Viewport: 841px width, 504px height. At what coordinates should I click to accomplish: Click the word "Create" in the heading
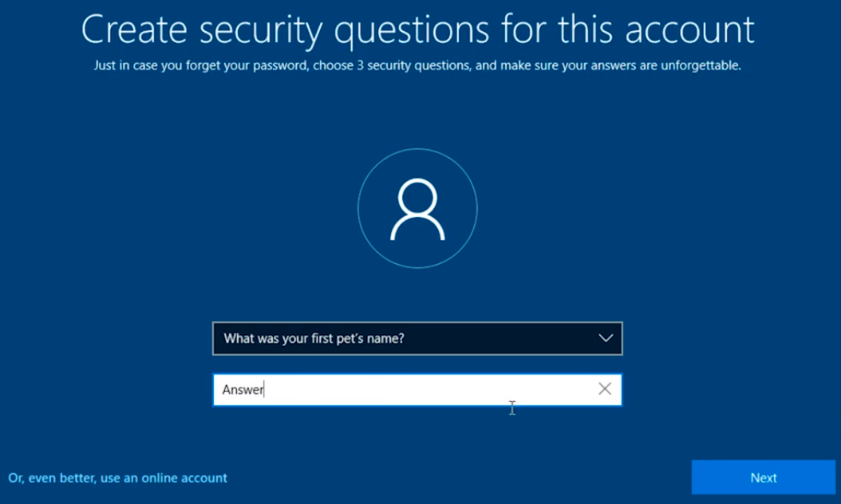point(135,30)
